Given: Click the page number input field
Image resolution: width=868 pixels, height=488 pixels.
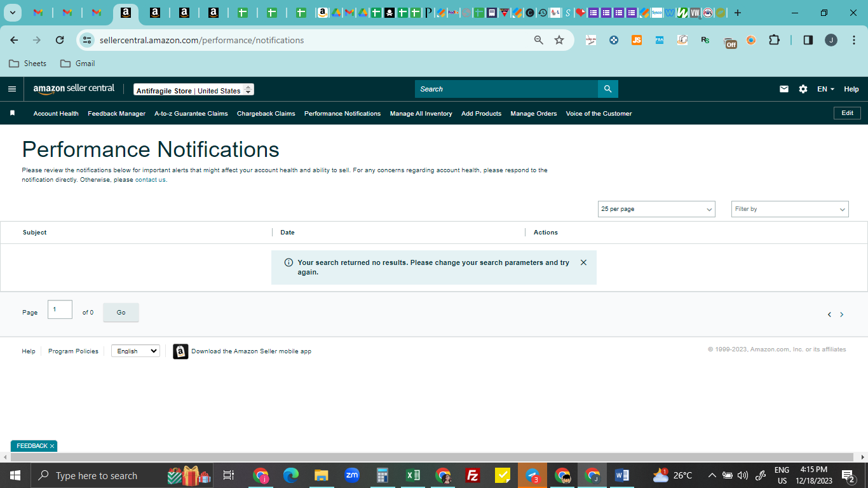Looking at the screenshot, I should [x=60, y=309].
